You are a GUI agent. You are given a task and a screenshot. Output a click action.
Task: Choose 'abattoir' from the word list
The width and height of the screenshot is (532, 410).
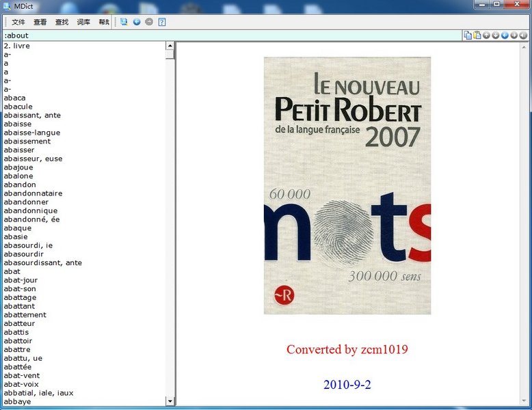click(18, 341)
